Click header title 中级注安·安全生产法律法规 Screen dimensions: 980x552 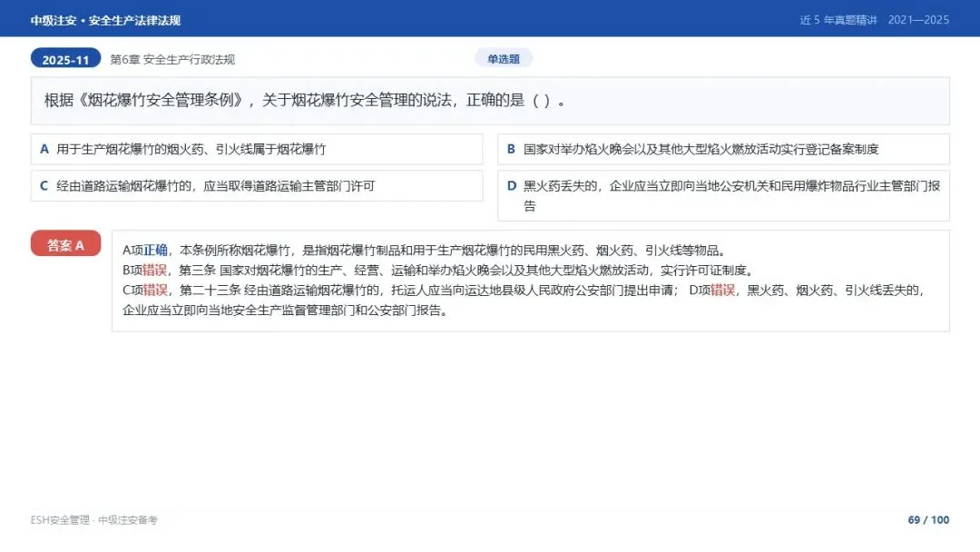(105, 20)
